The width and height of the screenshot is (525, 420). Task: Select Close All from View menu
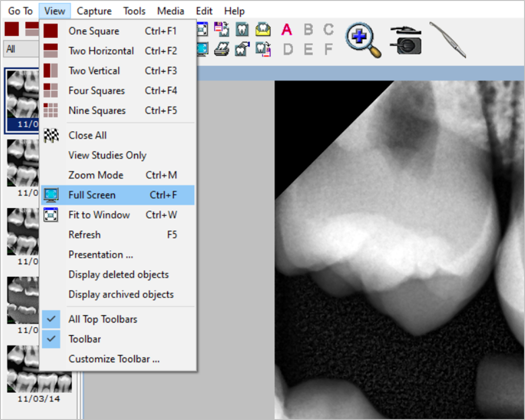click(x=118, y=135)
